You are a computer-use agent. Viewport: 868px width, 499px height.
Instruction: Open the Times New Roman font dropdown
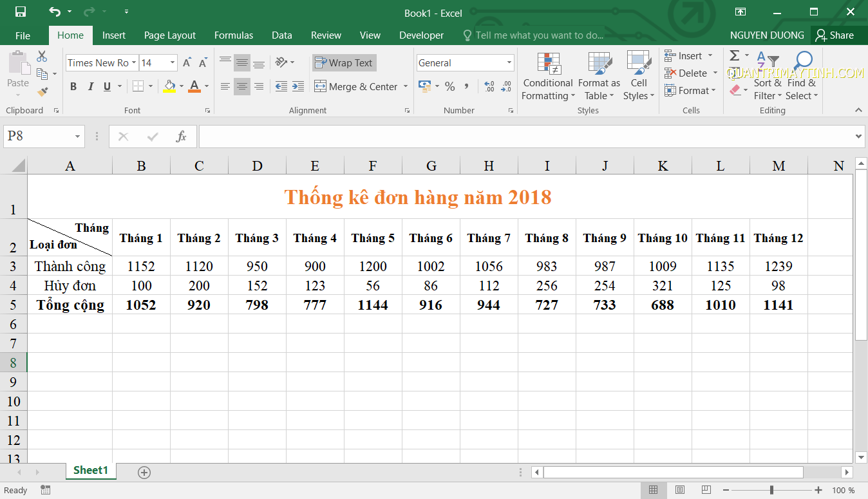[134, 62]
